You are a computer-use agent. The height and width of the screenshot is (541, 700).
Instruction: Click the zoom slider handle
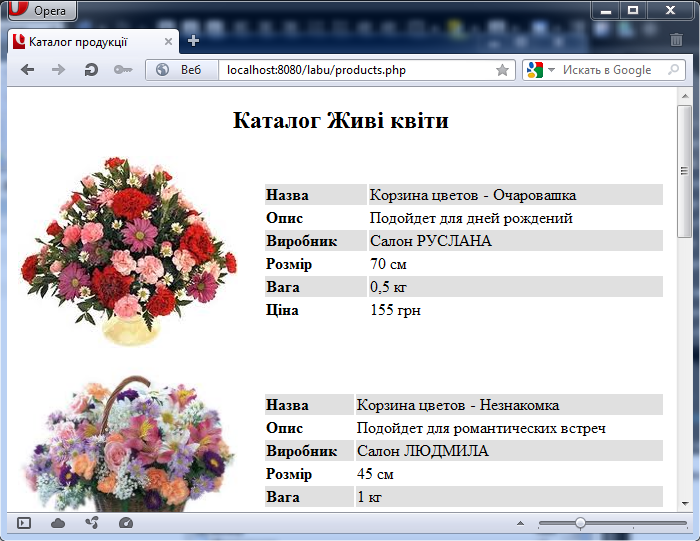click(x=579, y=523)
